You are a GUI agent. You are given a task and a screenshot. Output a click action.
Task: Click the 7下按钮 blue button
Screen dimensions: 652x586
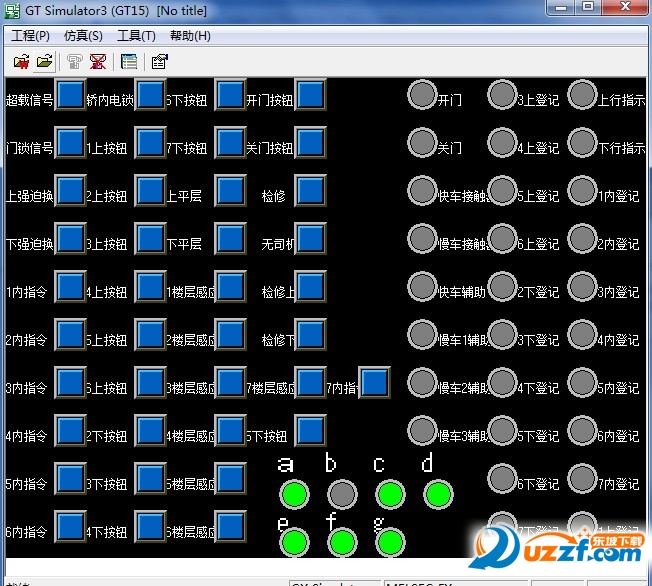point(230,143)
